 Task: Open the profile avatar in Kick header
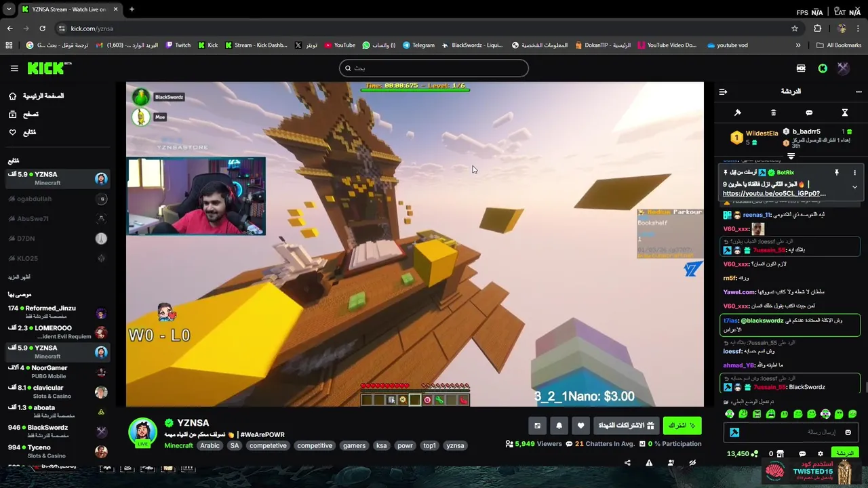tap(843, 68)
